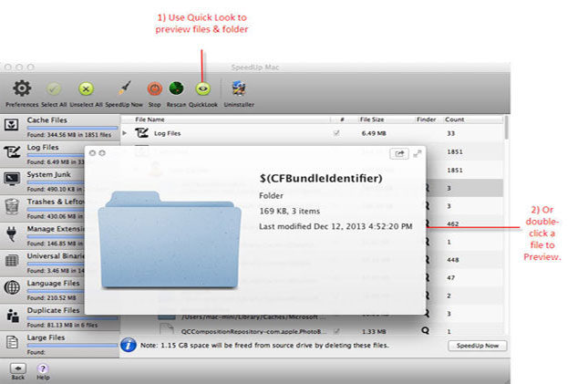Open Preferences gear in toolbar
The height and width of the screenshot is (384, 588).
[22, 88]
